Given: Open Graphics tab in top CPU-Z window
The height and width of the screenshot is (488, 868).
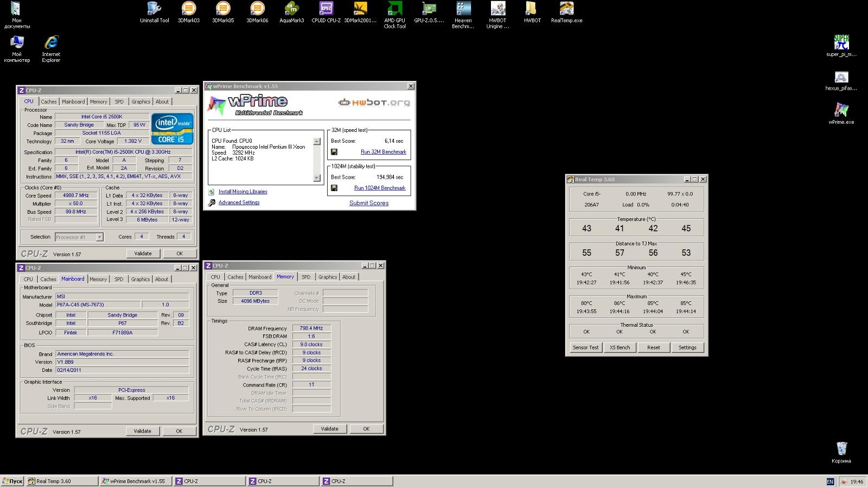Looking at the screenshot, I should point(141,102).
